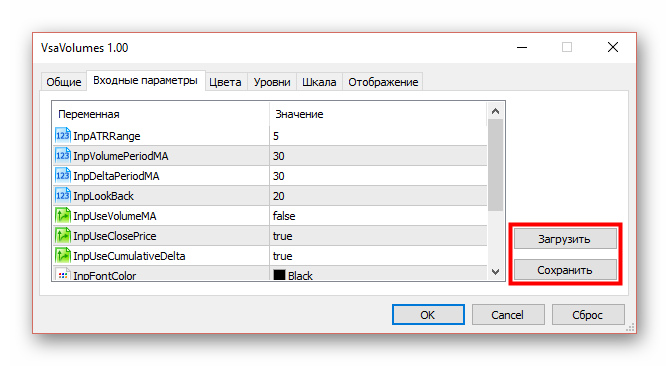Switch to the Шкала tab
Viewport: 669px width, 366px height.
coord(319,82)
